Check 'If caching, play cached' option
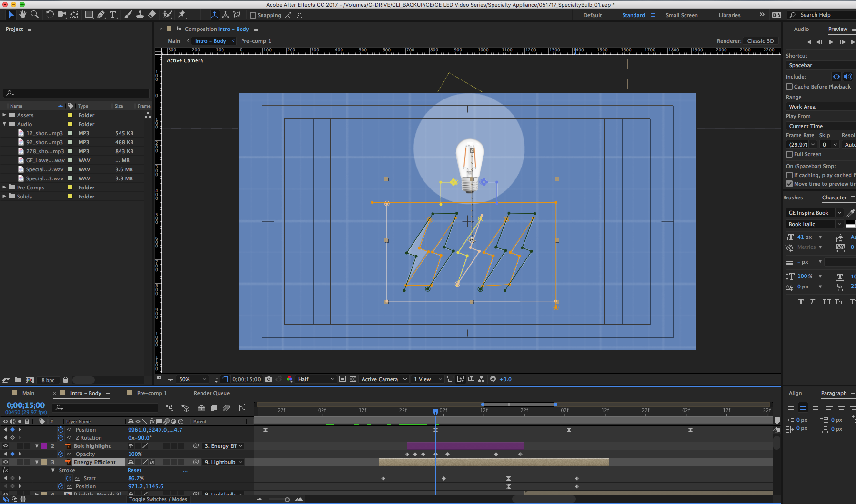Screen dimensions: 856x504 789,175
